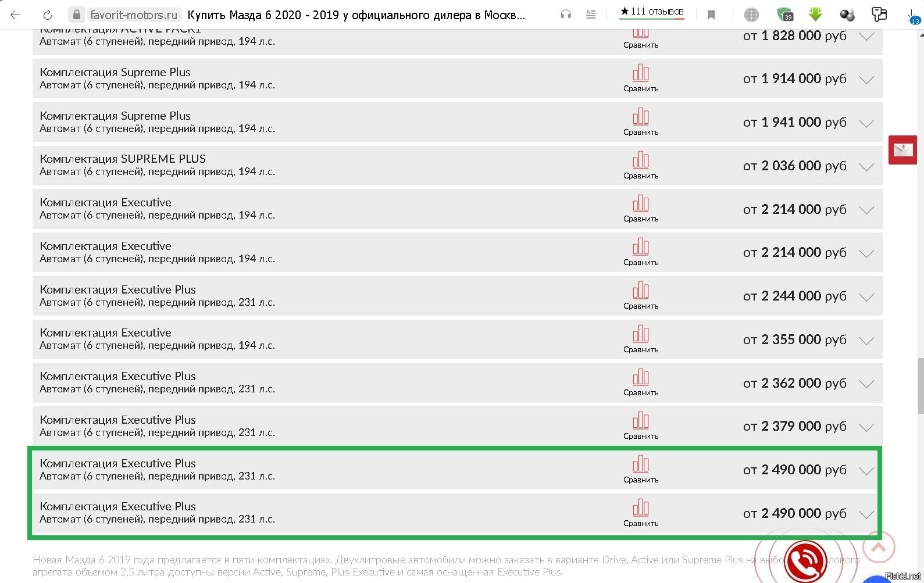Toggle compare for SUPREME PLUS 2 036 000
The width and height of the screenshot is (924, 583).
coord(640,165)
